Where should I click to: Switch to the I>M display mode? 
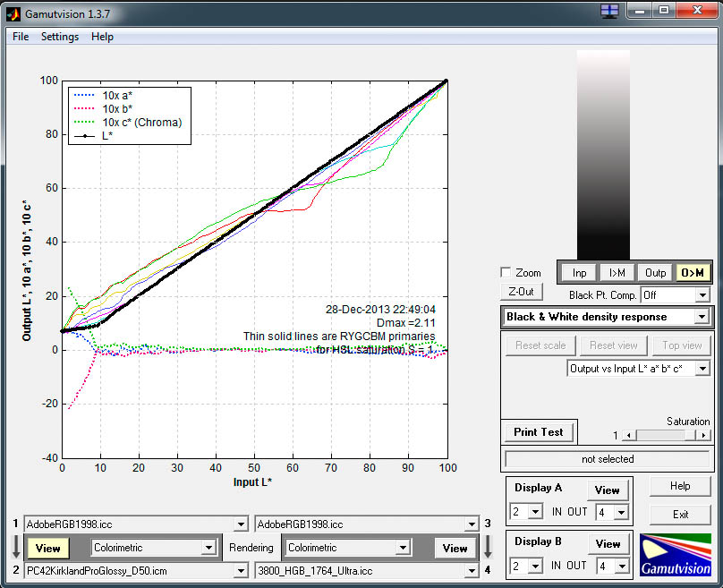[617, 273]
